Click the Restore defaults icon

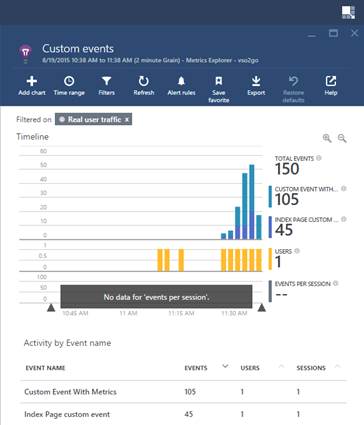pyautogui.click(x=293, y=81)
